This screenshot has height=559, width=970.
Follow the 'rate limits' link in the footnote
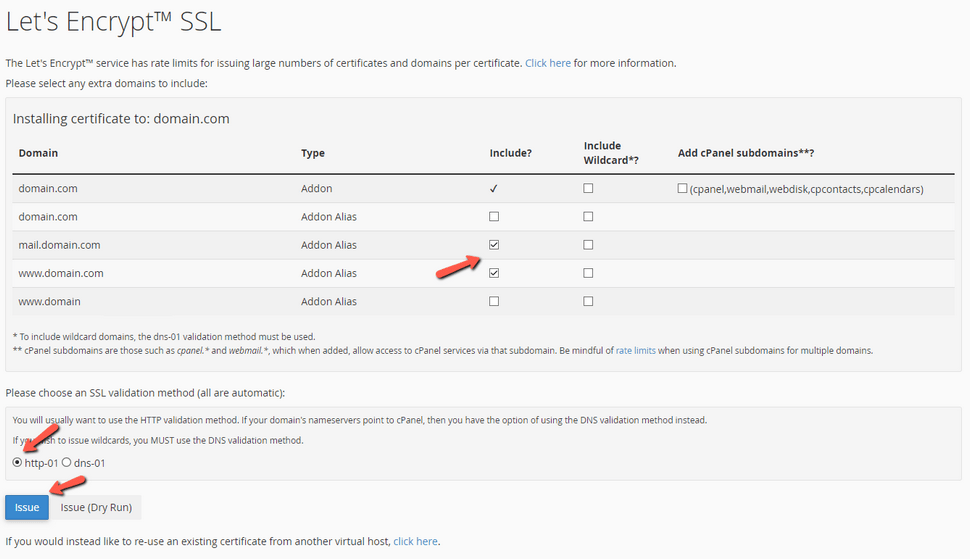point(635,351)
